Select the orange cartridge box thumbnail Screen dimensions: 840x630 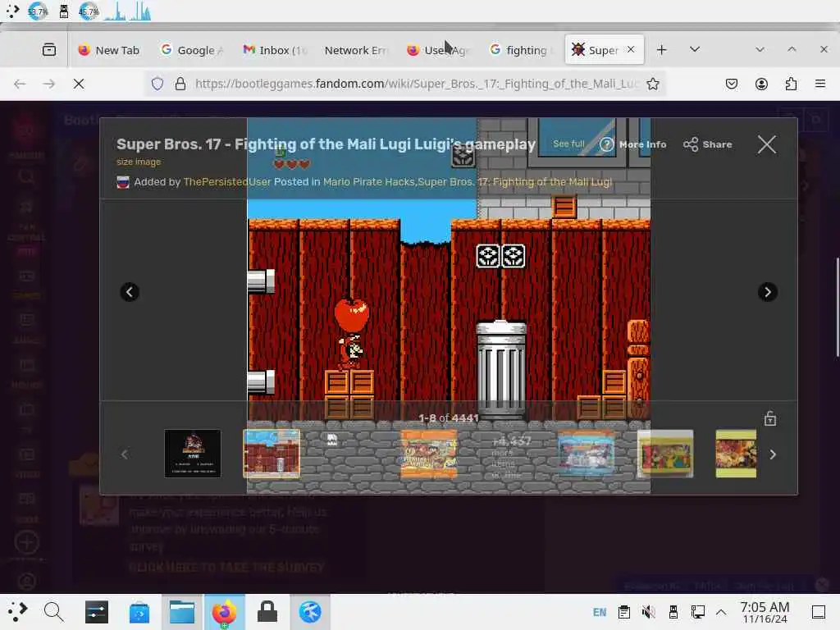428,453
